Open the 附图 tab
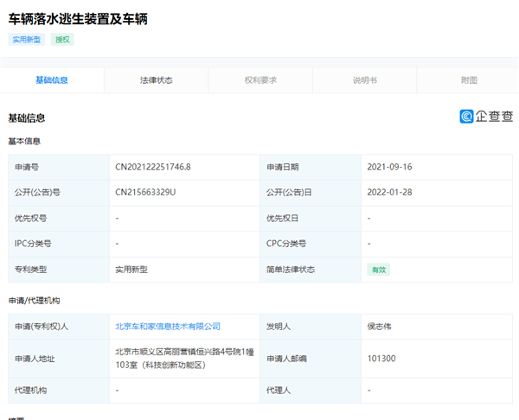 pyautogui.click(x=469, y=80)
